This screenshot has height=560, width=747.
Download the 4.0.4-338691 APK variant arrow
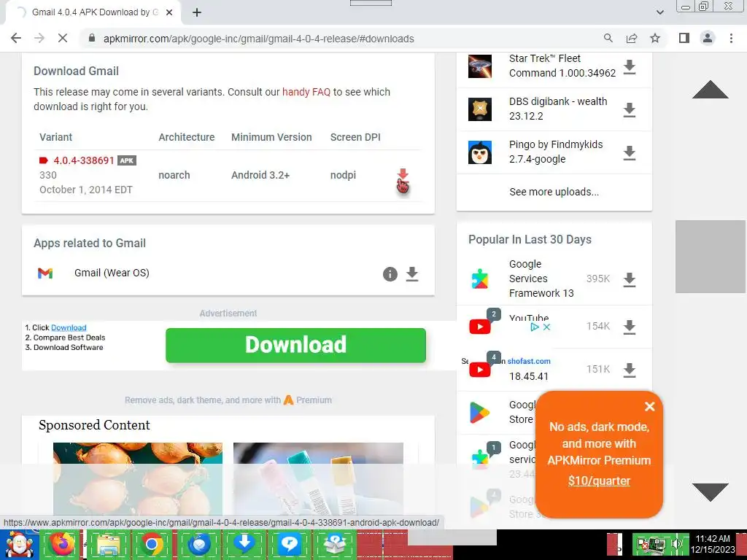403,174
